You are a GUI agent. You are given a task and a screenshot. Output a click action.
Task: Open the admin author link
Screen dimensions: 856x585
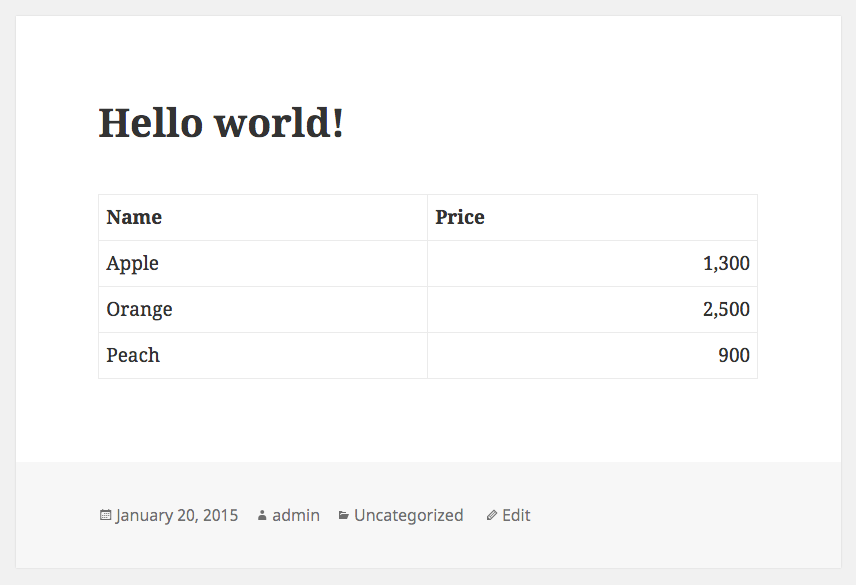(x=296, y=515)
